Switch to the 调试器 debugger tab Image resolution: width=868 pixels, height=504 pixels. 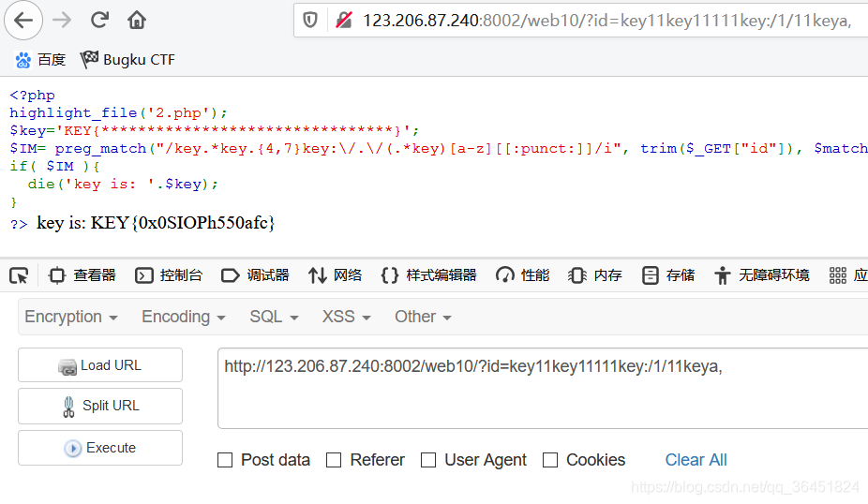(x=255, y=275)
